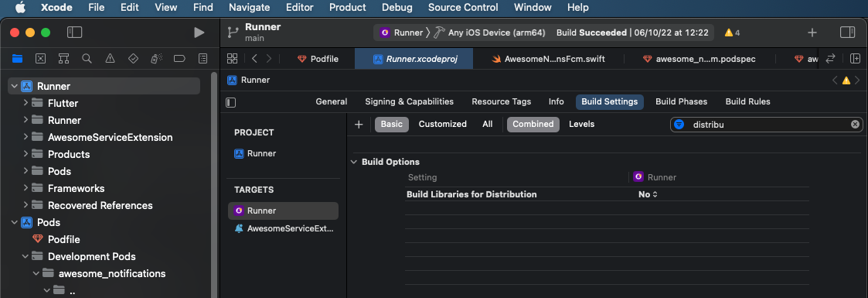Click the plus Library button
Screen dimensions: 868x298
812,33
